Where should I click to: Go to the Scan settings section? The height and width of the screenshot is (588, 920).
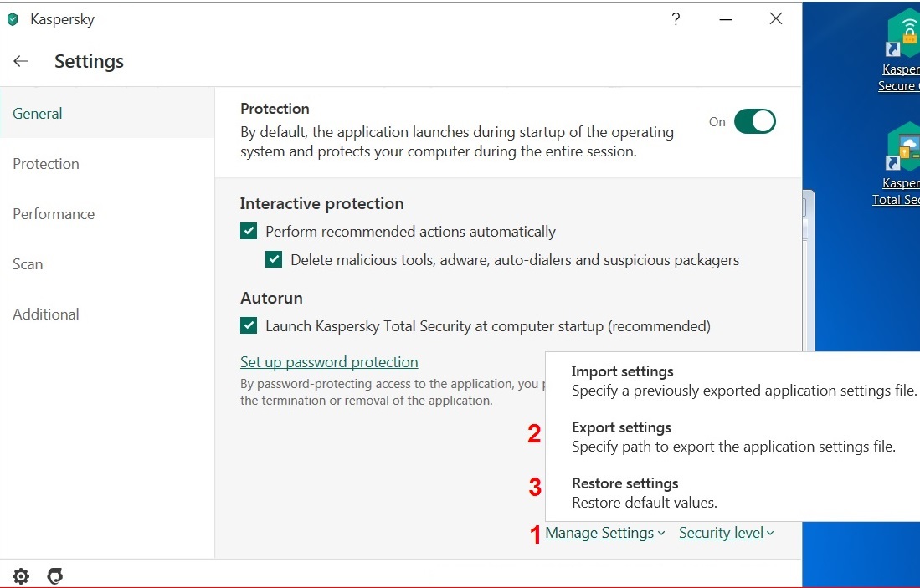28,264
